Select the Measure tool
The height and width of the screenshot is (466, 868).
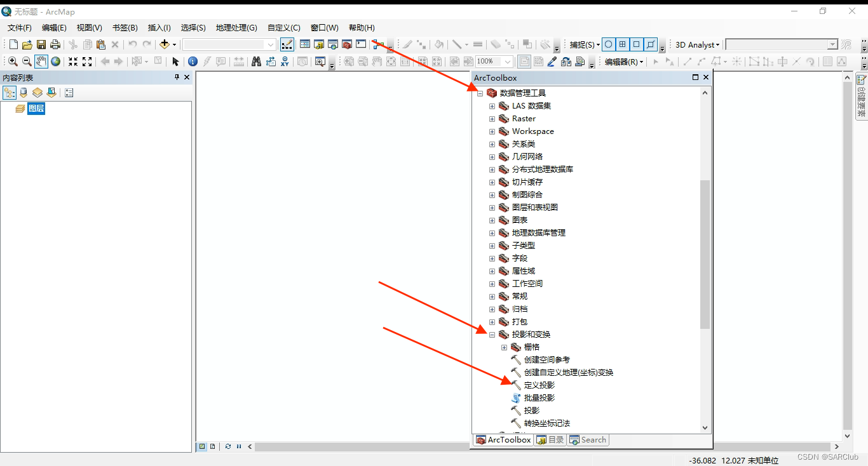(240, 61)
